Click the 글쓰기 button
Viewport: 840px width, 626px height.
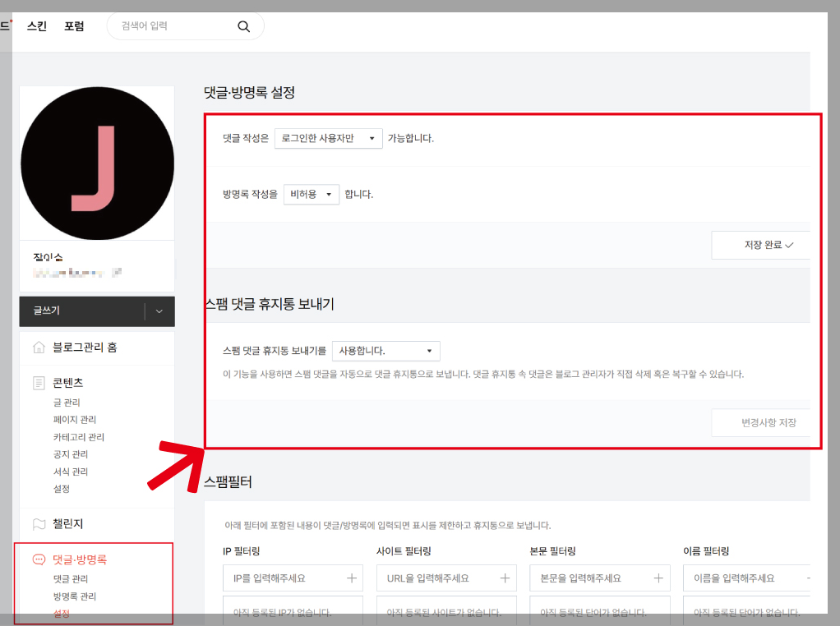tap(81, 311)
